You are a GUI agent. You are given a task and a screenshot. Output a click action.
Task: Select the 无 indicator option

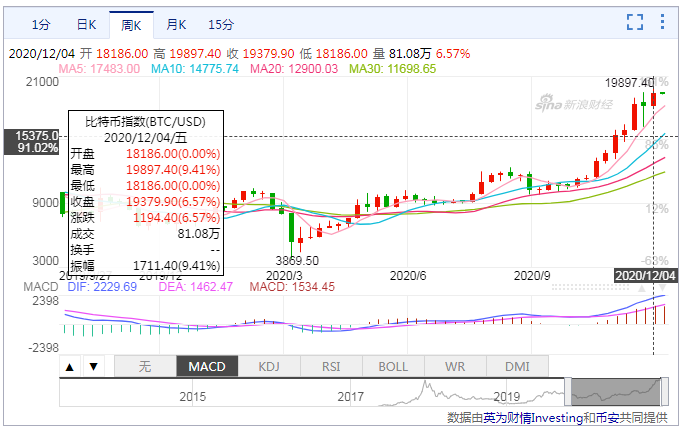point(145,366)
